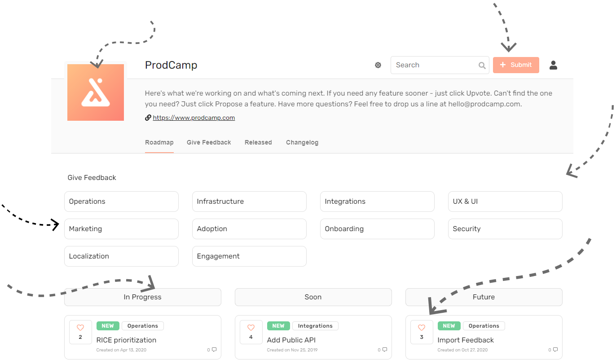
Task: Click the link chain icon beside the website URL
Action: (x=148, y=117)
